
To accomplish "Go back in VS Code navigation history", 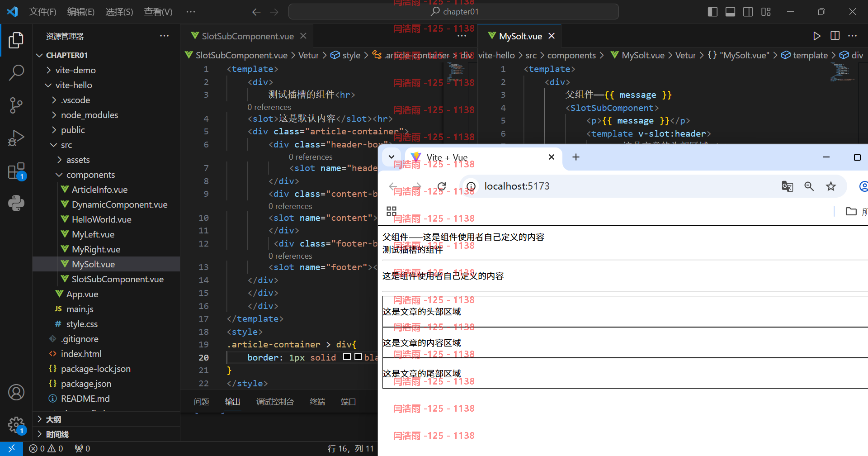I will [256, 12].
